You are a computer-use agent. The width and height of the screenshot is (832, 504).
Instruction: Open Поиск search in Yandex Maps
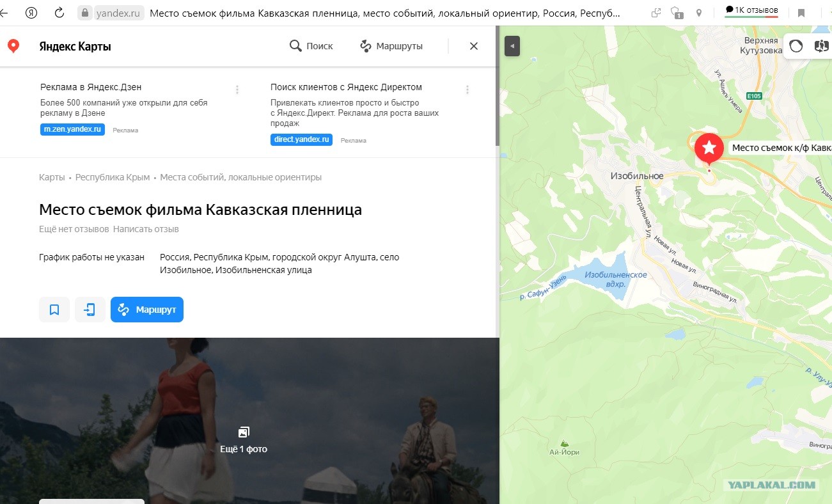[311, 46]
